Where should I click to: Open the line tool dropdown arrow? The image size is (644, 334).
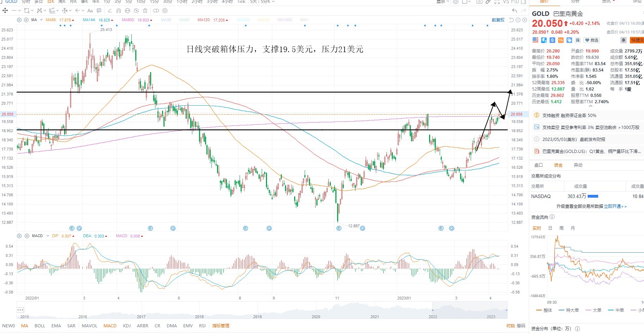tap(19, 11)
